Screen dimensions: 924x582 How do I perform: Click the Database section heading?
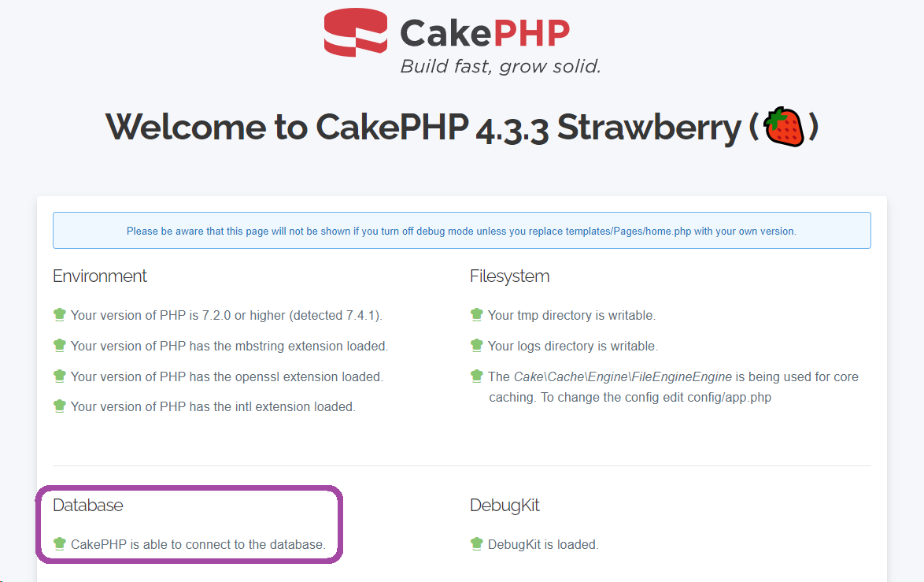pos(88,506)
